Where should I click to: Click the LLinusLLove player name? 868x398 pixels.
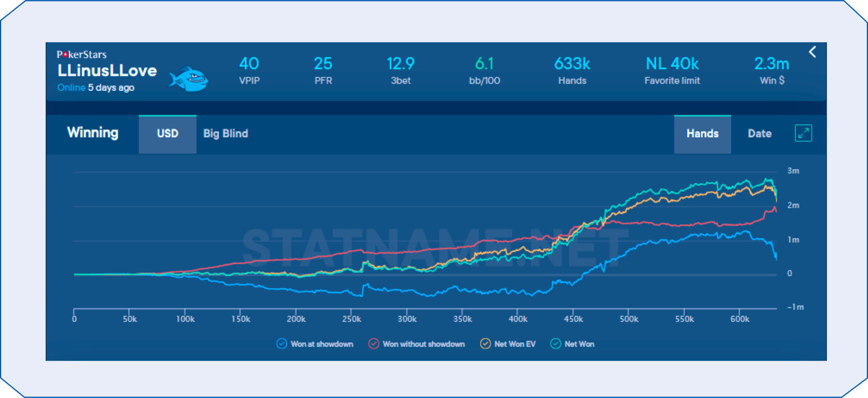coord(107,71)
